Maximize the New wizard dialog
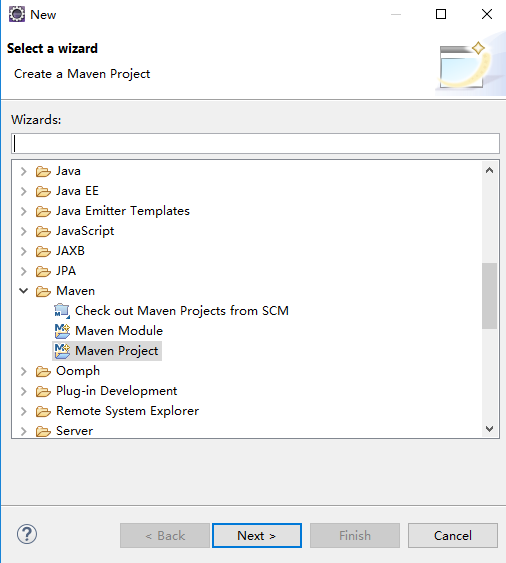The image size is (506, 563). 441,14
